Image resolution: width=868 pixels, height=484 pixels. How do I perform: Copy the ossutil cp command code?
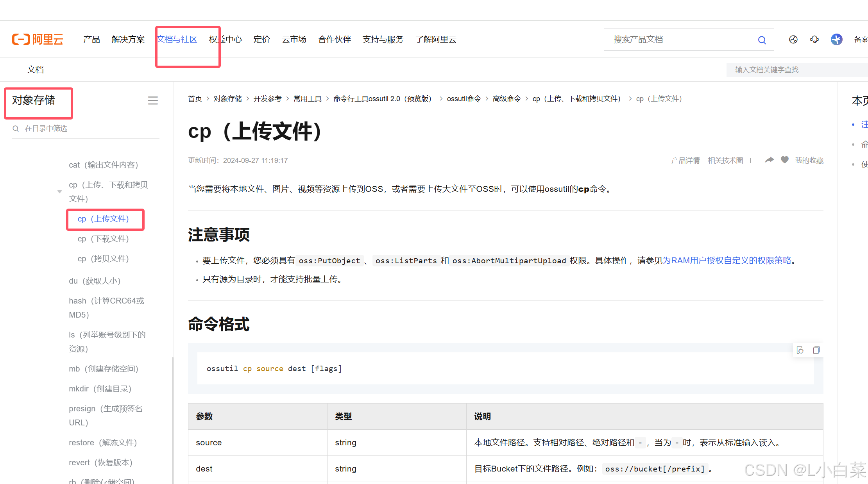(816, 350)
